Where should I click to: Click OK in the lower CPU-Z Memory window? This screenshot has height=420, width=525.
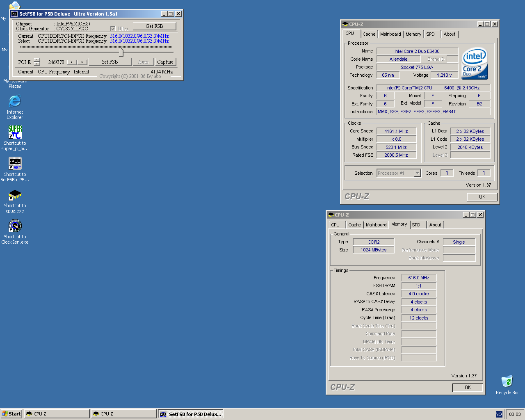pyautogui.click(x=468, y=388)
